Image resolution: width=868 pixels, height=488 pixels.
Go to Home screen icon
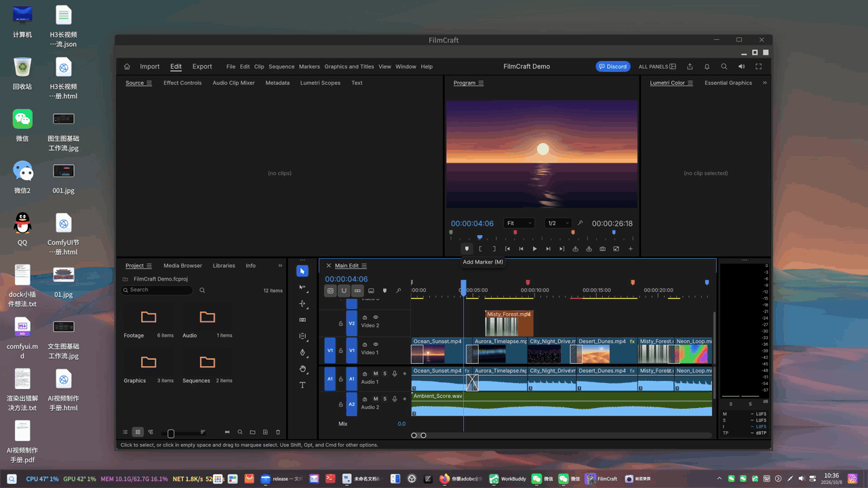[x=127, y=66]
